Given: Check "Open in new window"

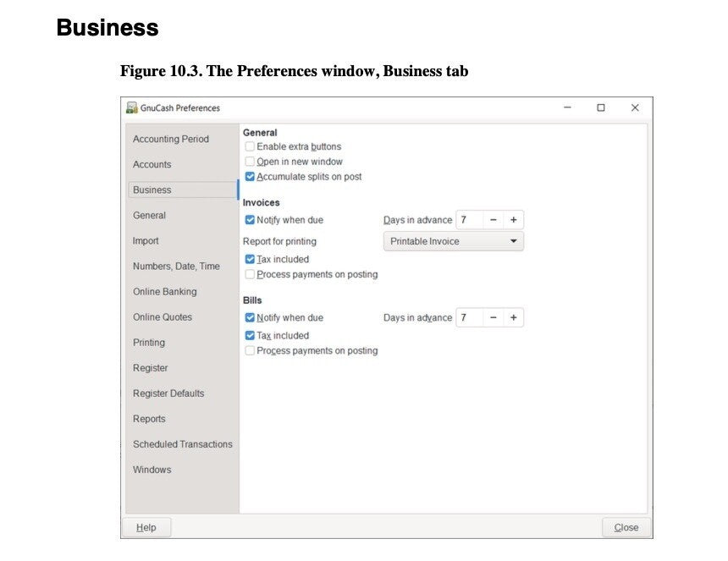Looking at the screenshot, I should point(250,161).
